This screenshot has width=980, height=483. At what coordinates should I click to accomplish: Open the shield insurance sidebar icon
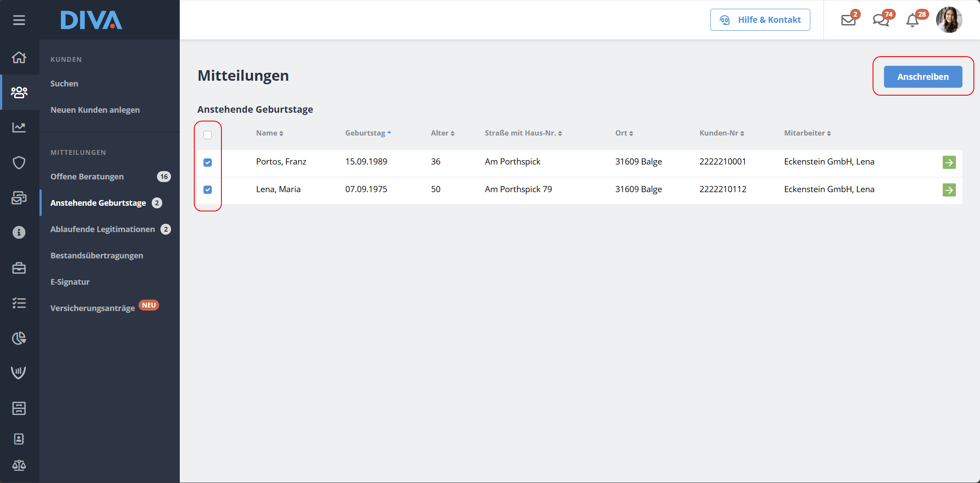tap(19, 163)
